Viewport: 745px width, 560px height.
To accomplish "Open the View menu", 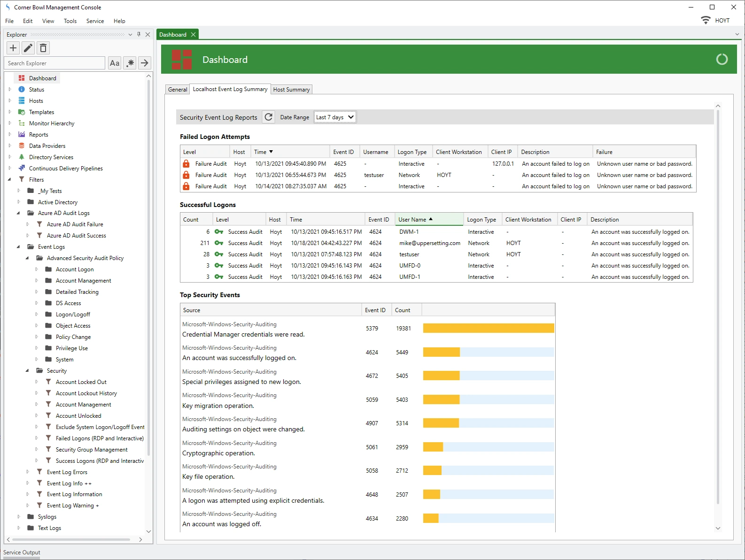I will (48, 21).
